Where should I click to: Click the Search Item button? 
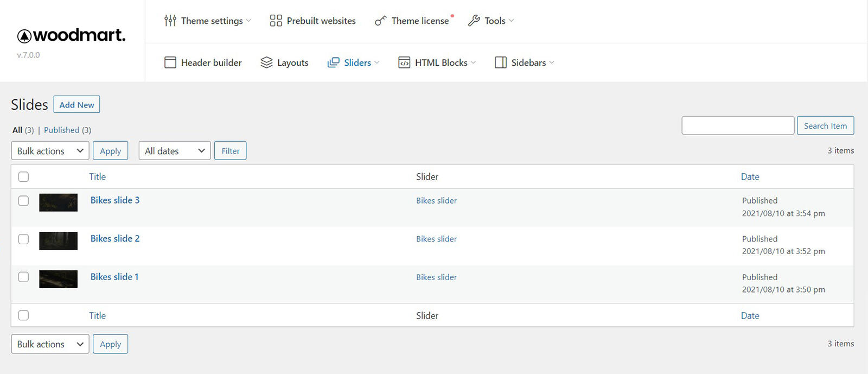tap(825, 125)
